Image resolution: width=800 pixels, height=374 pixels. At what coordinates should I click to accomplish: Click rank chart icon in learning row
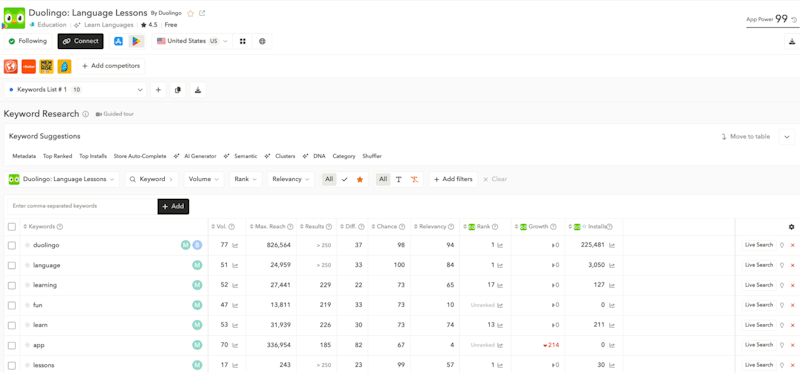tap(500, 285)
